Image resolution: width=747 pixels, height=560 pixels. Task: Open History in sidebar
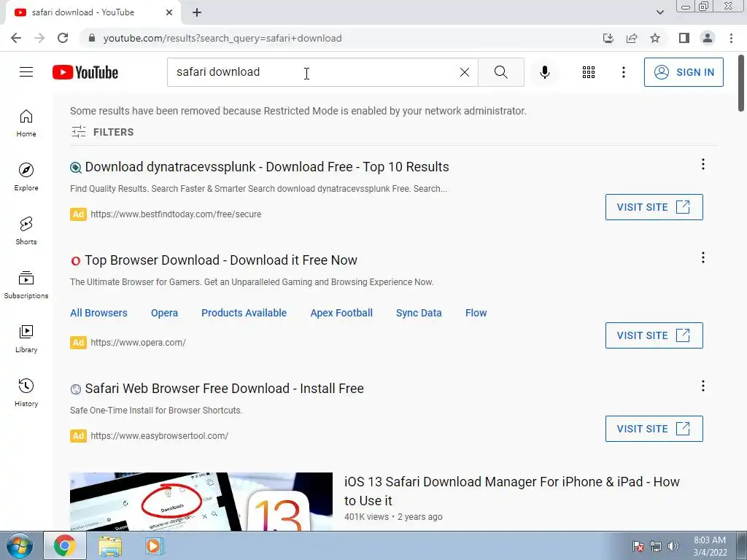tap(26, 392)
